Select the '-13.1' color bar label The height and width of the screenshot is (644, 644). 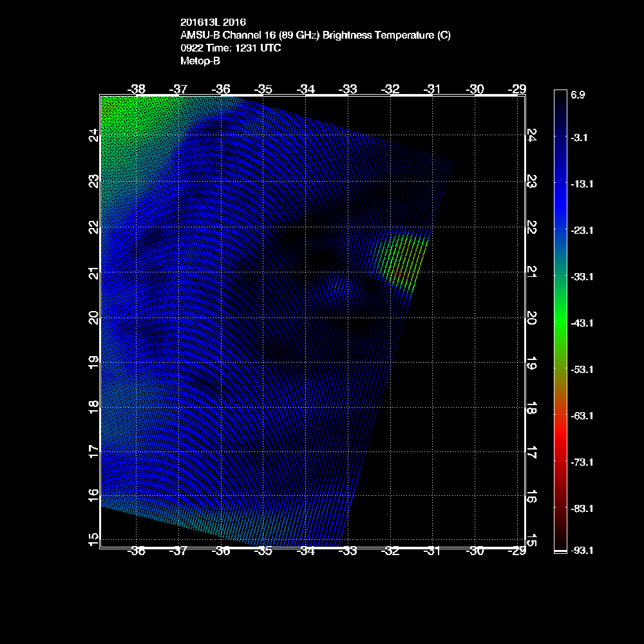point(582,184)
